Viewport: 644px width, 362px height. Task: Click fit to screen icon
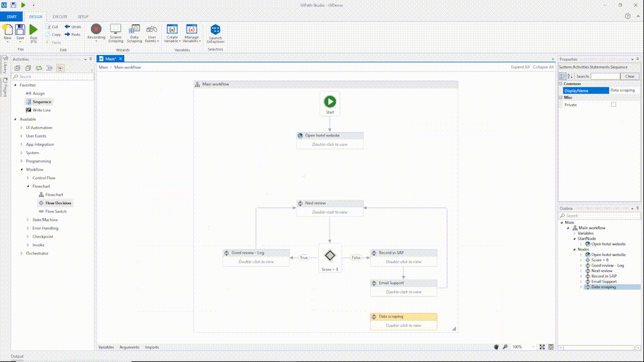point(542,347)
